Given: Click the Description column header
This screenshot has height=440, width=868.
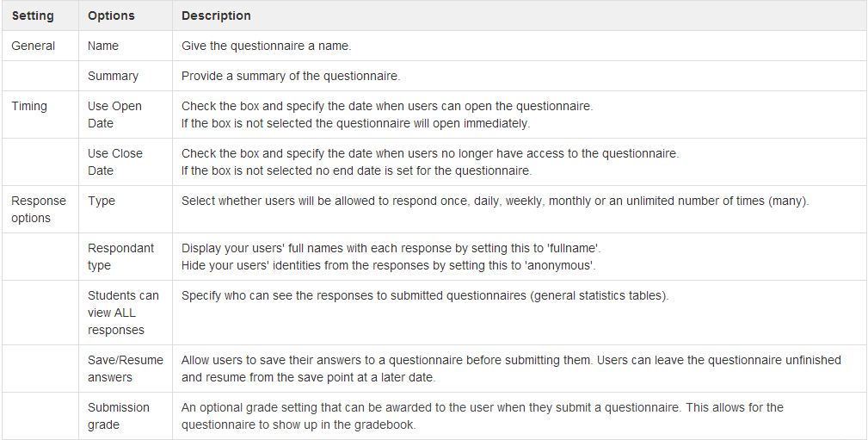Looking at the screenshot, I should [216, 15].
